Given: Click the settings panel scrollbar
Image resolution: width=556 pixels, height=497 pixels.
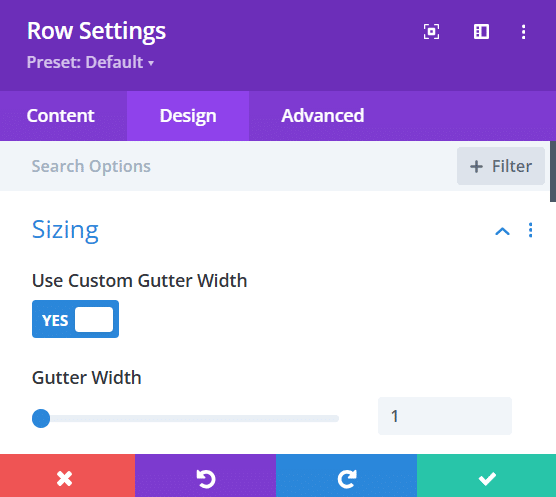Looking at the screenshot, I should 553,172.
